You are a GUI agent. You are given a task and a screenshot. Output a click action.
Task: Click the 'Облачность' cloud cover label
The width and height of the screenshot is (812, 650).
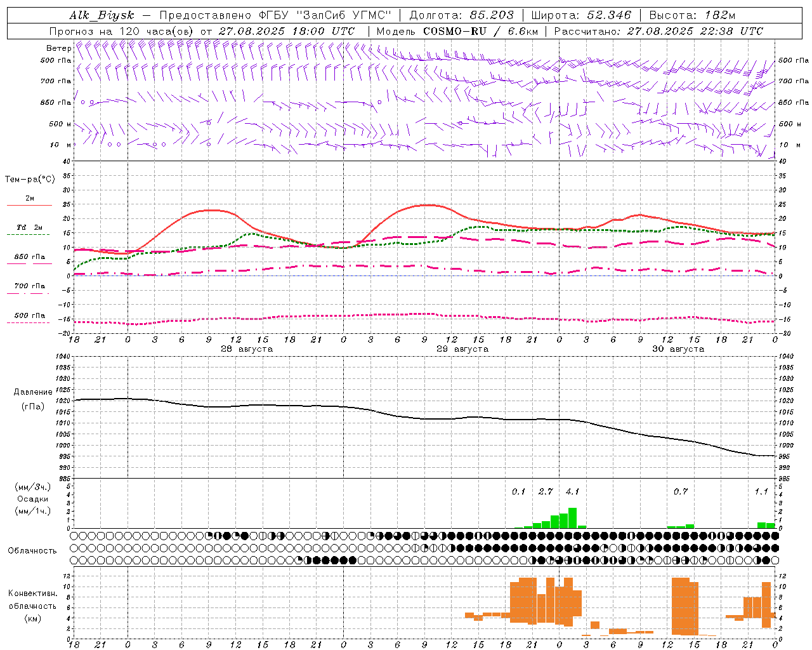tap(32, 551)
